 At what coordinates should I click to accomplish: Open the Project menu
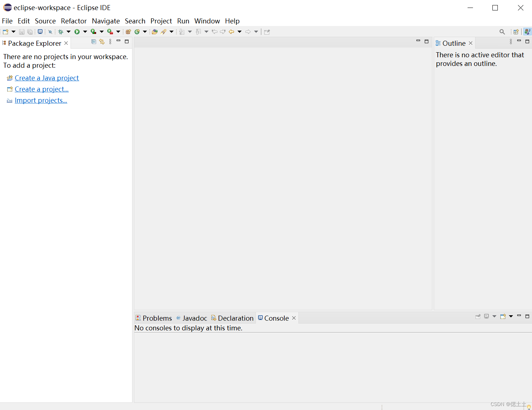161,21
